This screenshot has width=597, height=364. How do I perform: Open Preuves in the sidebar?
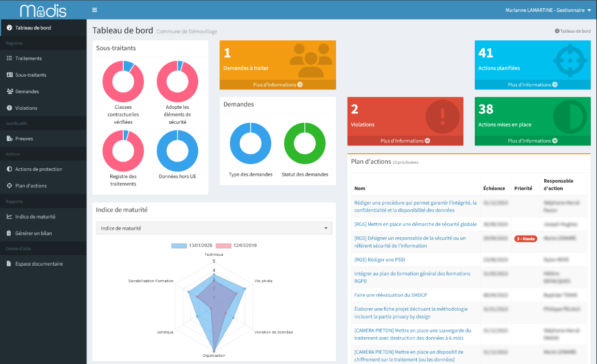pos(43,139)
